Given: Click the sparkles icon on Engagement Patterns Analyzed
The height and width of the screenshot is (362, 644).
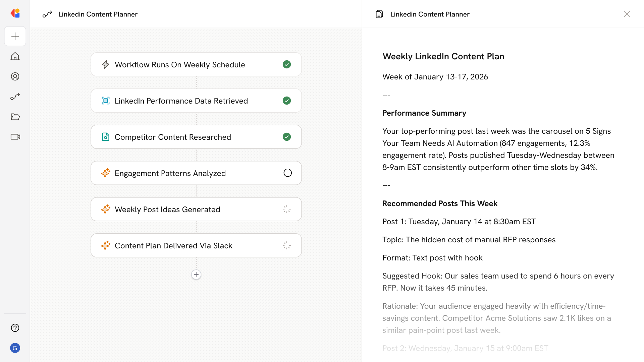Looking at the screenshot, I should coord(106,173).
